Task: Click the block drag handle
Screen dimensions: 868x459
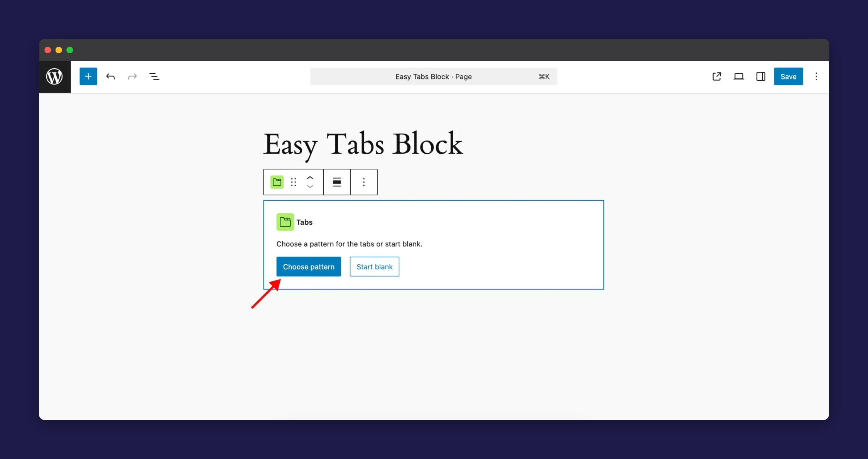Action: point(294,182)
